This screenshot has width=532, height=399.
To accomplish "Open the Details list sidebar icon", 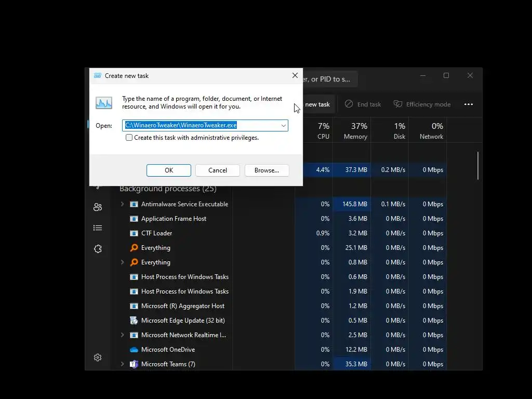I will point(98,228).
